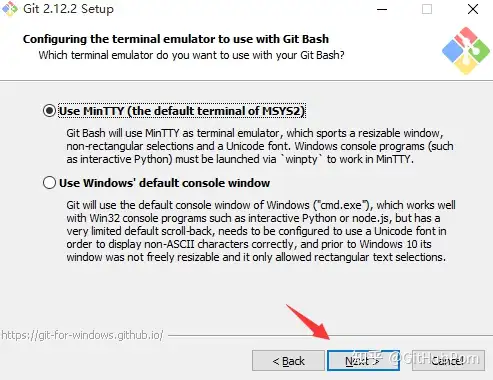
Task: Click the Configuring the terminal emulator heading
Action: [176, 39]
